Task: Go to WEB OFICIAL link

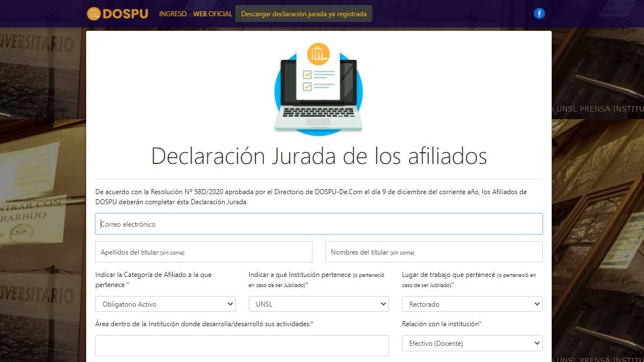Action: 212,14
